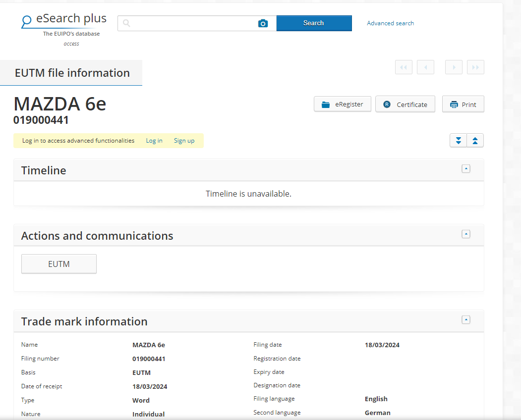Click the Filing date value 18/03/2024
The width and height of the screenshot is (521, 420).
pyautogui.click(x=382, y=345)
